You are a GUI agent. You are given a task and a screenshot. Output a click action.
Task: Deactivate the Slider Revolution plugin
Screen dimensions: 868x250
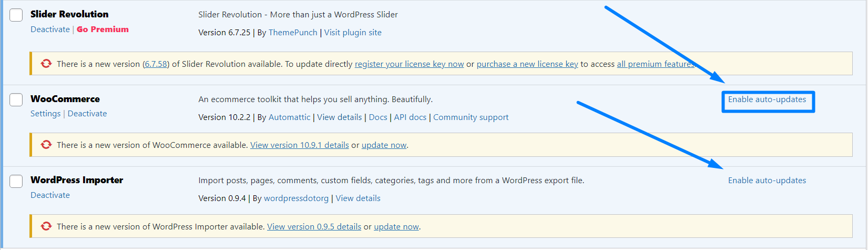click(50, 29)
